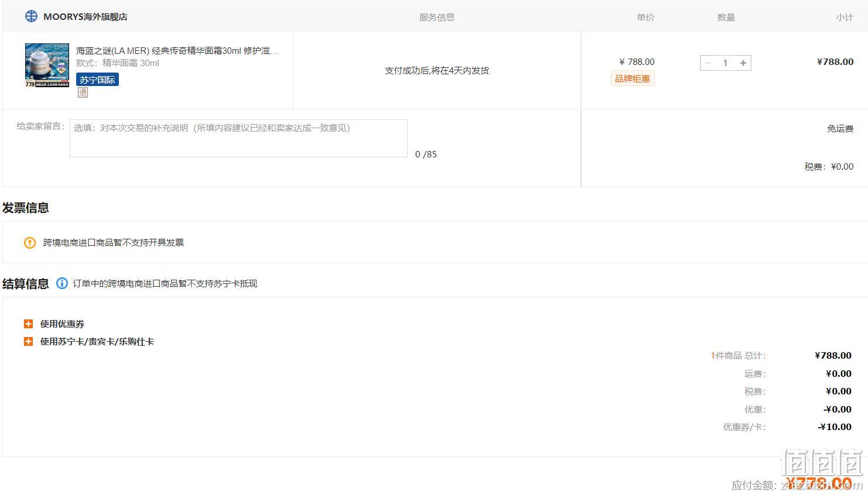Increase quantity with the plus button
Viewport: 868px width, 495px height.
point(743,63)
